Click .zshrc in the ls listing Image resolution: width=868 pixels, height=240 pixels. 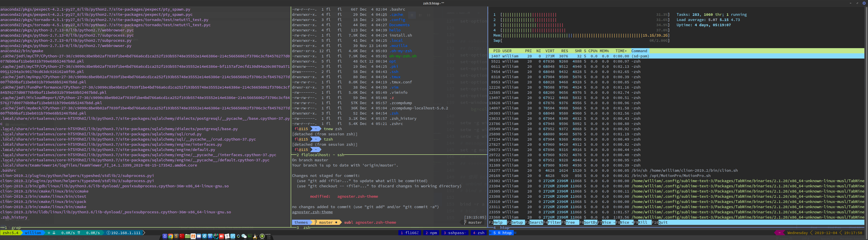pyautogui.click(x=396, y=124)
